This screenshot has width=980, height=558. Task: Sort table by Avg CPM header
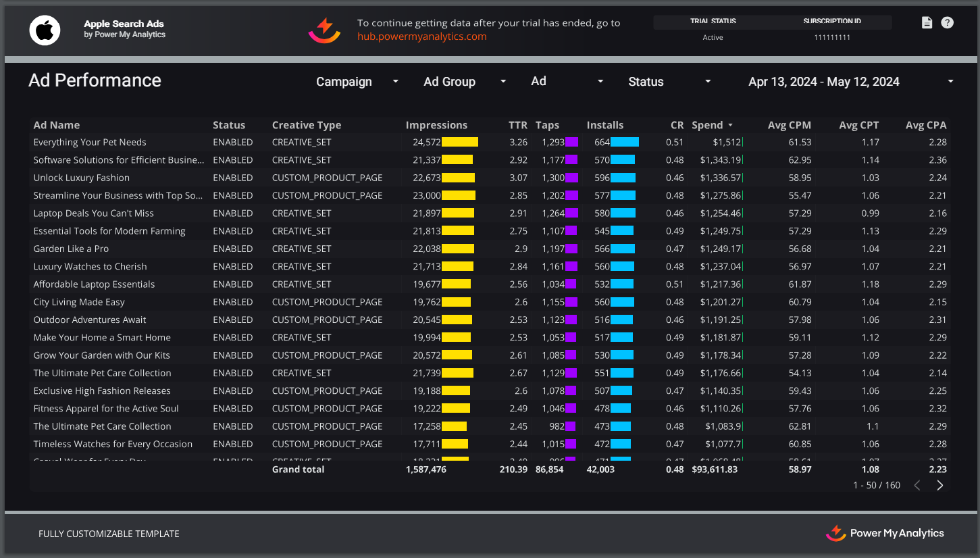click(x=789, y=125)
